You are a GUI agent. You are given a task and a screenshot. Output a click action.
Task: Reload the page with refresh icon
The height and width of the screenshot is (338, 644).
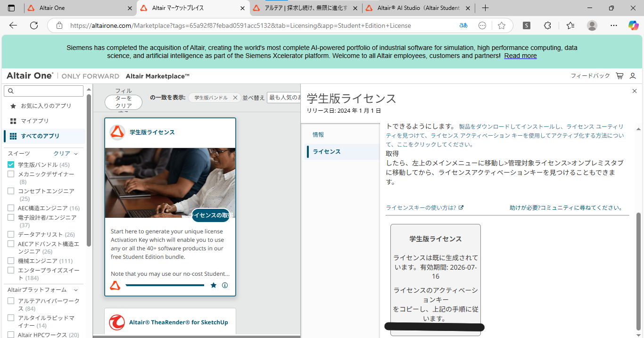point(34,25)
